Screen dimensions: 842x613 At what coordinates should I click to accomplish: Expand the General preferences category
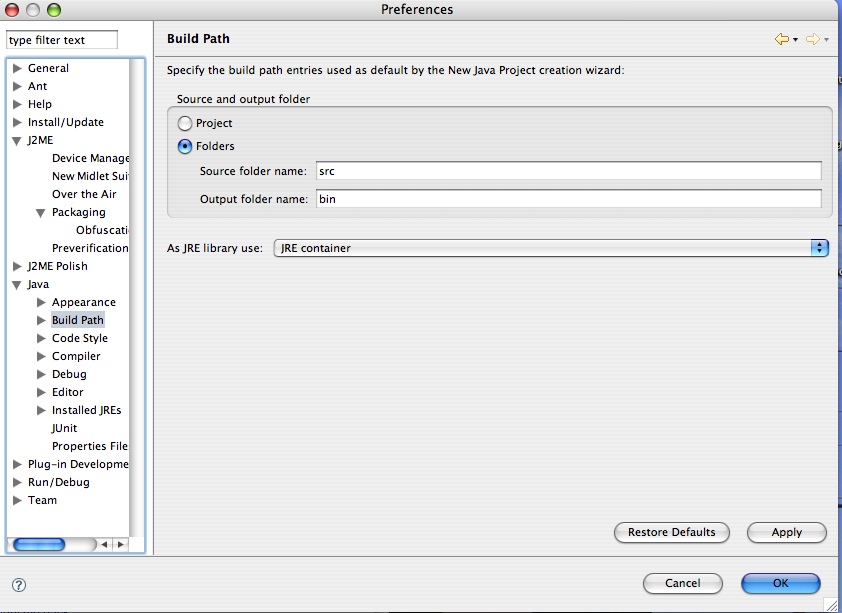point(17,69)
